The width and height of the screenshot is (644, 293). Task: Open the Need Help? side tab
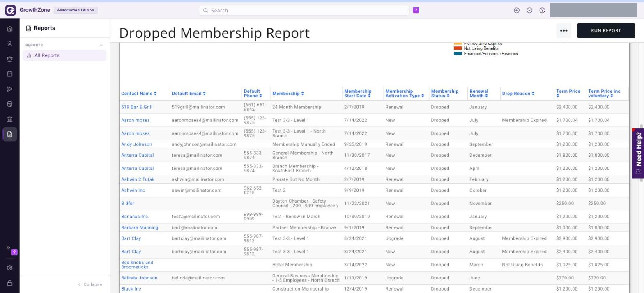[638, 153]
